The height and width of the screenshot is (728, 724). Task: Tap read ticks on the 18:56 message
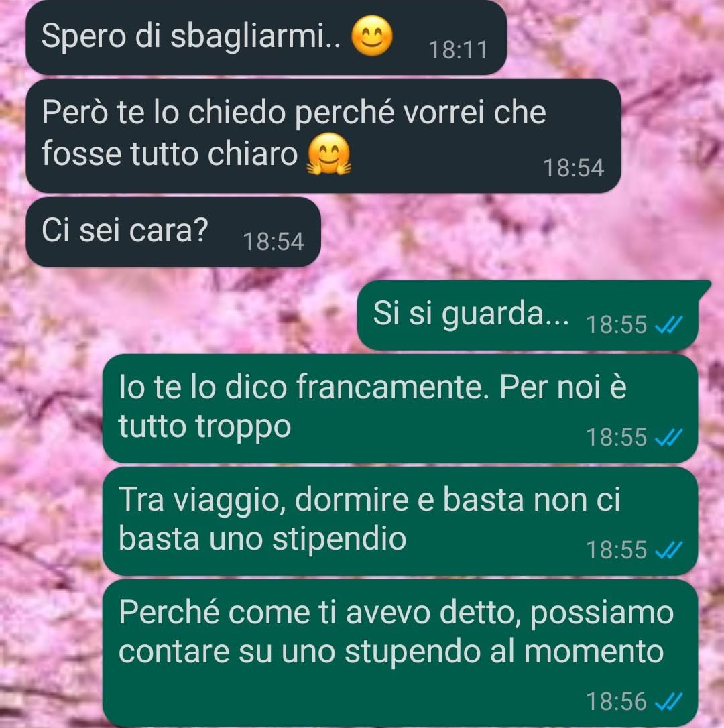pyautogui.click(x=669, y=702)
